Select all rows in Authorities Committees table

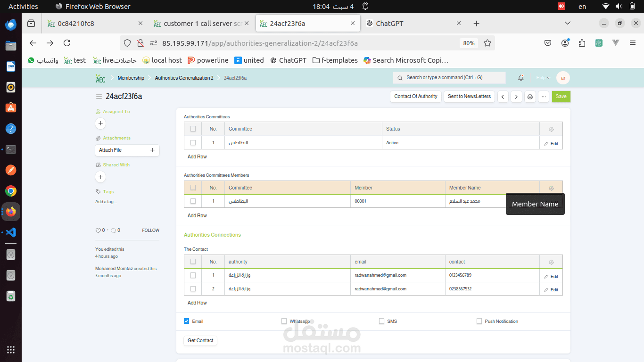pos(193,129)
